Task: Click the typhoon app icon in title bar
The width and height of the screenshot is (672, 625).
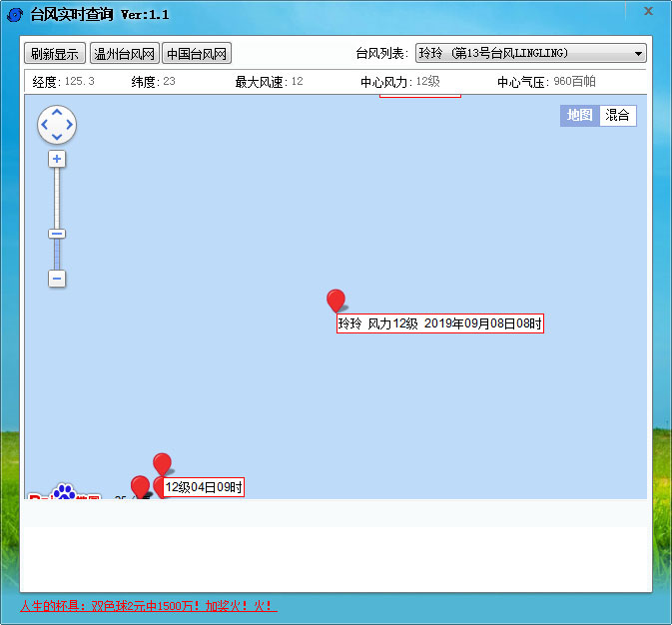Action: (15, 15)
